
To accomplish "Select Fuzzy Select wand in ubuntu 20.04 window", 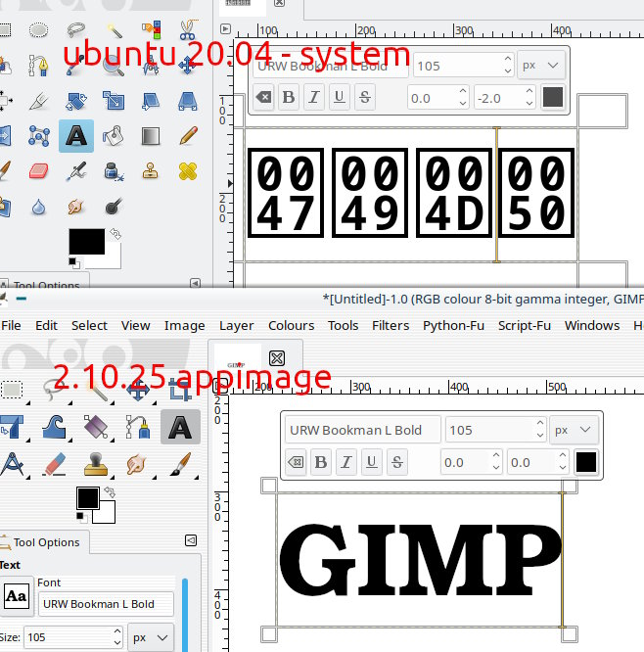I will (114, 30).
